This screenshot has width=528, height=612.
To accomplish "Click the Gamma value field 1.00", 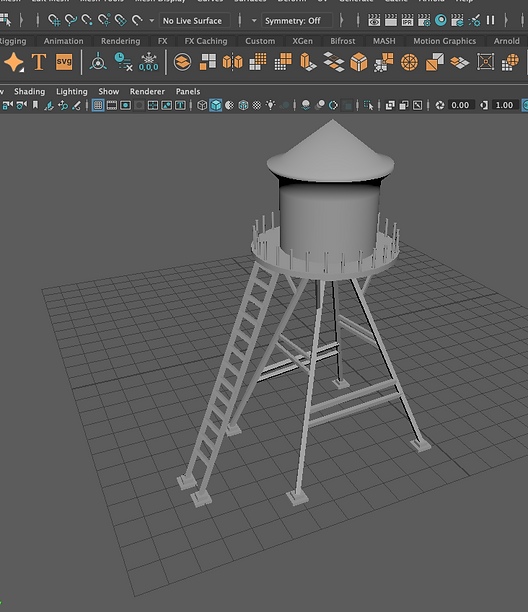I will point(504,105).
